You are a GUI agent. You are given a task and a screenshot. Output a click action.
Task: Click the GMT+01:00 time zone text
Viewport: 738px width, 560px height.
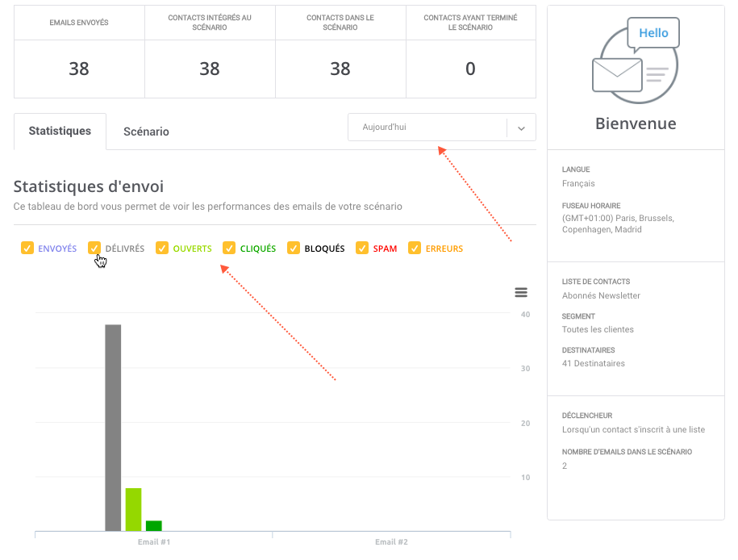click(x=618, y=224)
